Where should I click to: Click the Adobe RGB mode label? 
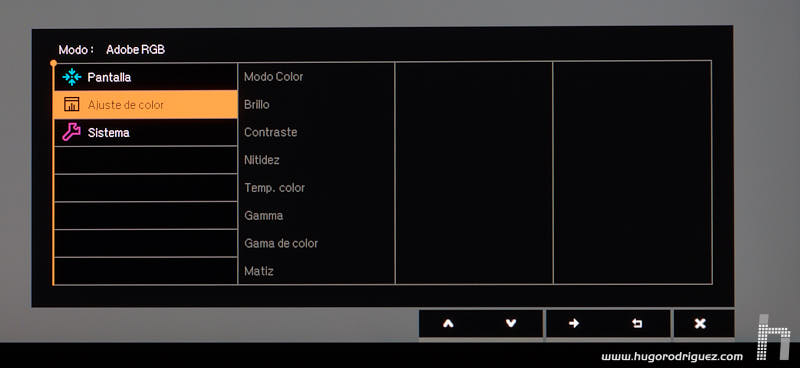click(135, 50)
